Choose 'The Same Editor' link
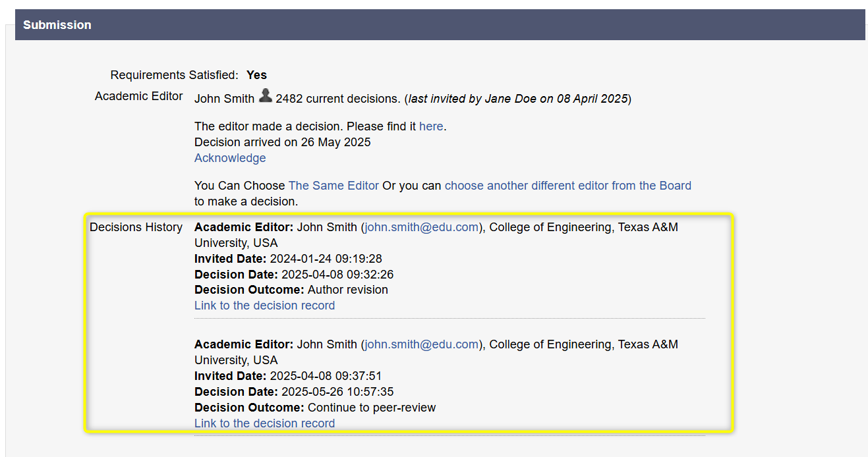Viewport: 868px width, 457px height. [333, 186]
